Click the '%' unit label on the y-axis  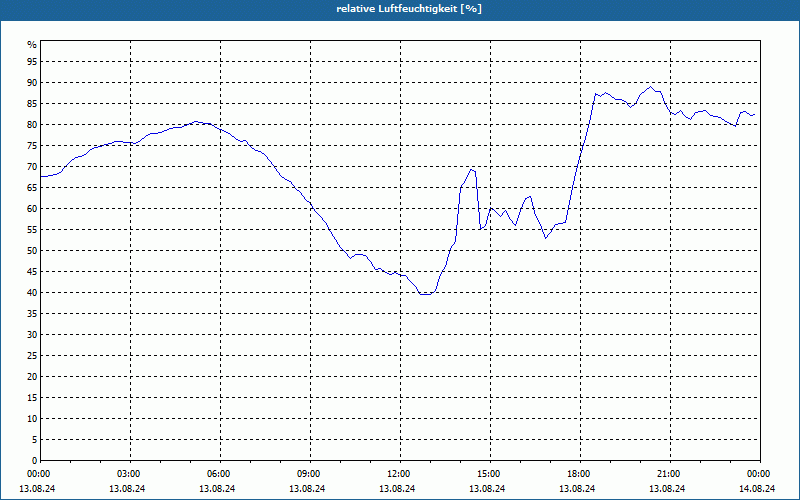[x=32, y=45]
